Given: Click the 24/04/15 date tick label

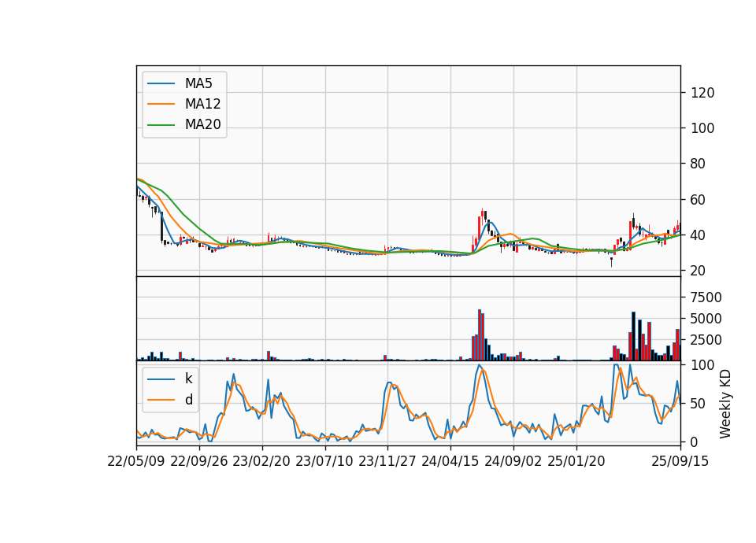Looking at the screenshot, I should [x=450, y=461].
